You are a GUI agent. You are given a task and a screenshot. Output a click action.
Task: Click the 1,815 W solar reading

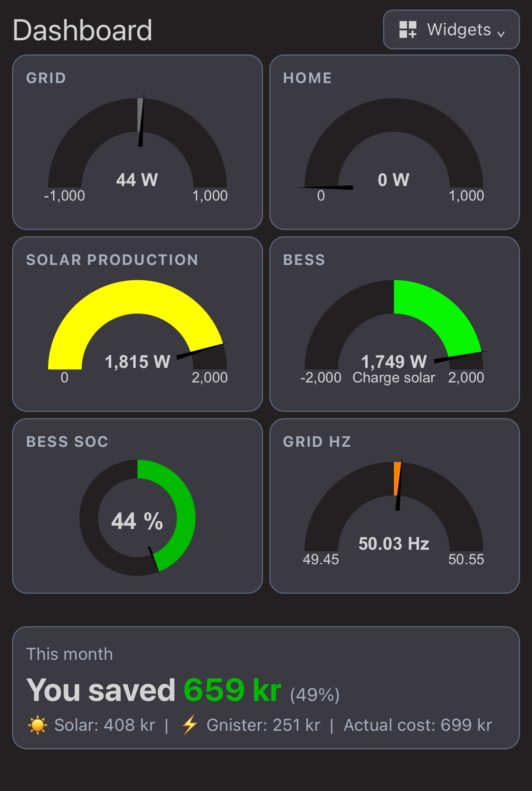(x=137, y=362)
